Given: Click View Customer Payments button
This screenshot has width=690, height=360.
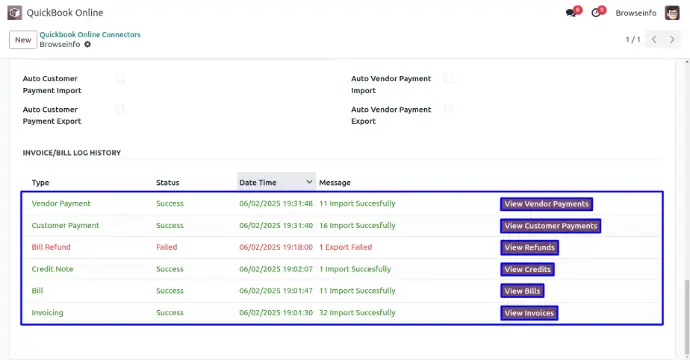Looking at the screenshot, I should pyautogui.click(x=551, y=226).
